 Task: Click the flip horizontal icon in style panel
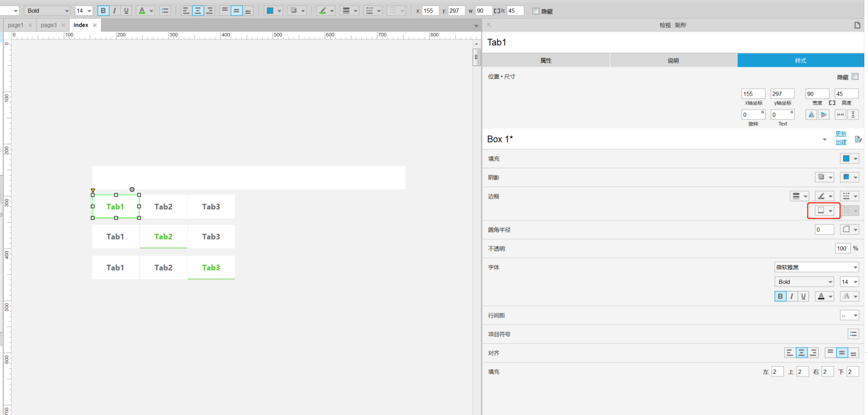pos(811,115)
